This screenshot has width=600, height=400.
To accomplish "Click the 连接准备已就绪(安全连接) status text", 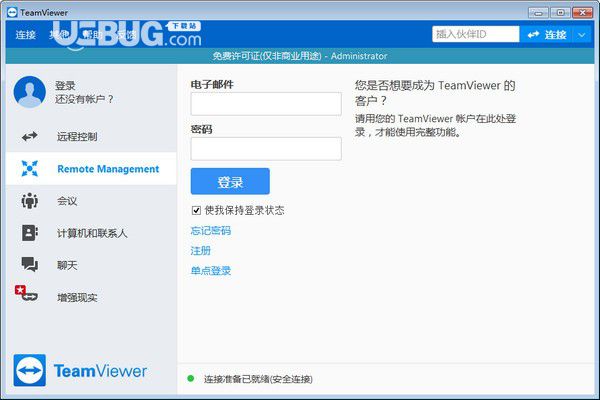I will pyautogui.click(x=258, y=379).
